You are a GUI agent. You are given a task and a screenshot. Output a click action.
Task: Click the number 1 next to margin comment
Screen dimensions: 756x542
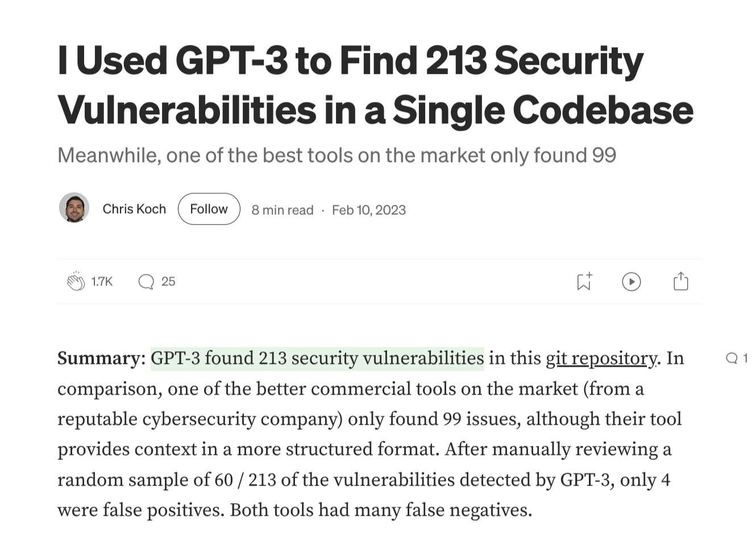[x=745, y=358]
